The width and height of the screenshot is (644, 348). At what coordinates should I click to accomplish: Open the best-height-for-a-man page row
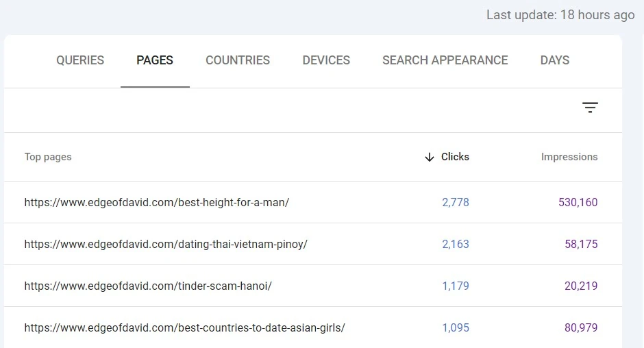(x=156, y=203)
